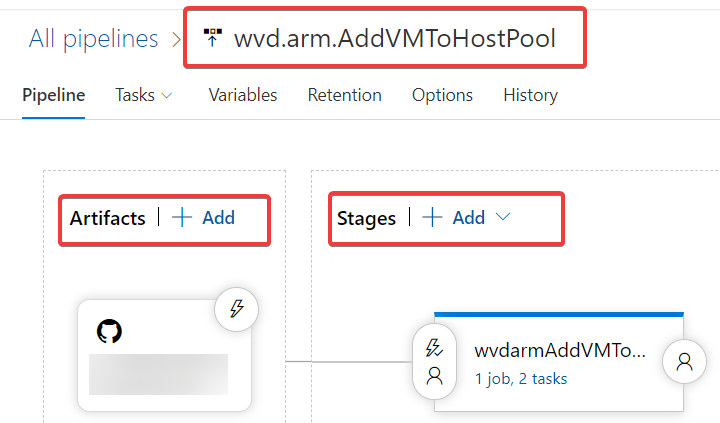The image size is (720, 423).
Task: Open the Variables tab
Action: [x=242, y=95]
